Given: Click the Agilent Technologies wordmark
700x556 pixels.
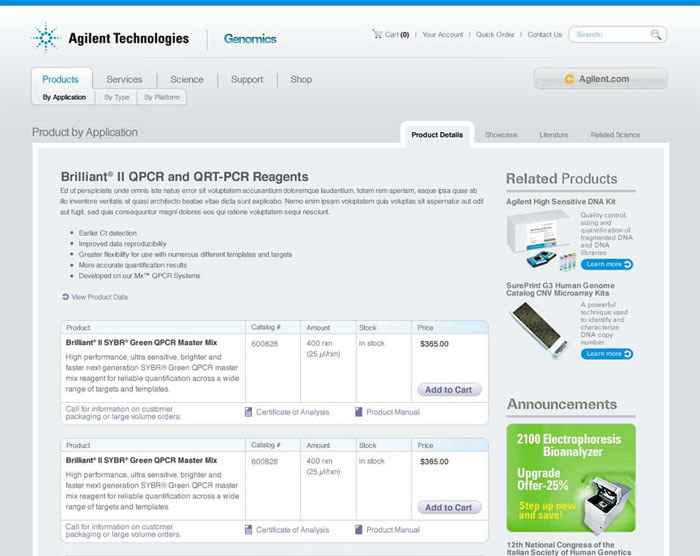Looking at the screenshot, I should 129,38.
